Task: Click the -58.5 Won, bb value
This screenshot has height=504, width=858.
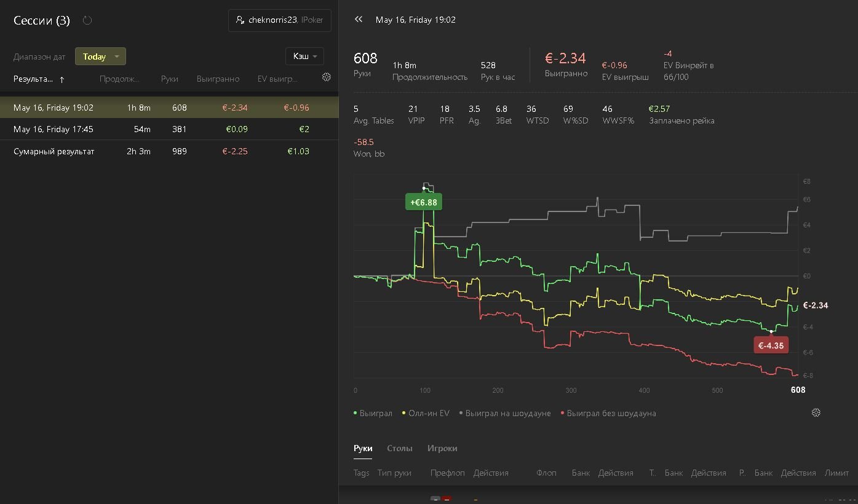Action: click(363, 142)
